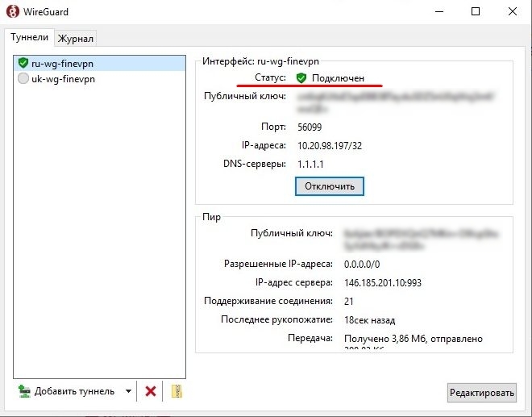The width and height of the screenshot is (532, 417).
Task: Click the WireGuard logo in title bar
Action: click(13, 11)
